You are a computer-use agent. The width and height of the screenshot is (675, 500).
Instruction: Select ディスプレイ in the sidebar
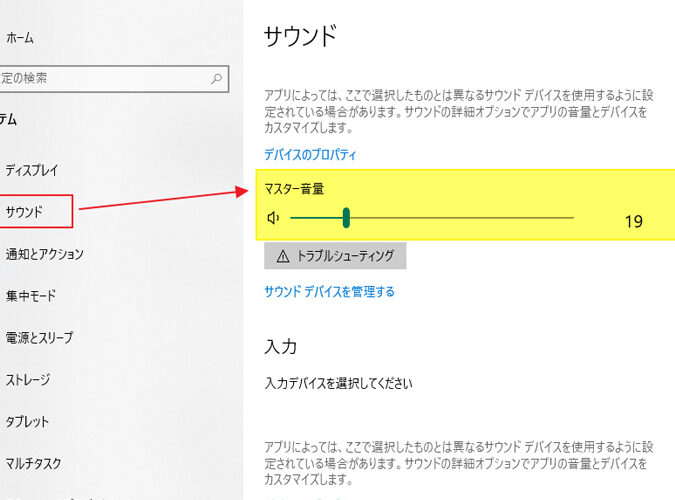(x=32, y=170)
